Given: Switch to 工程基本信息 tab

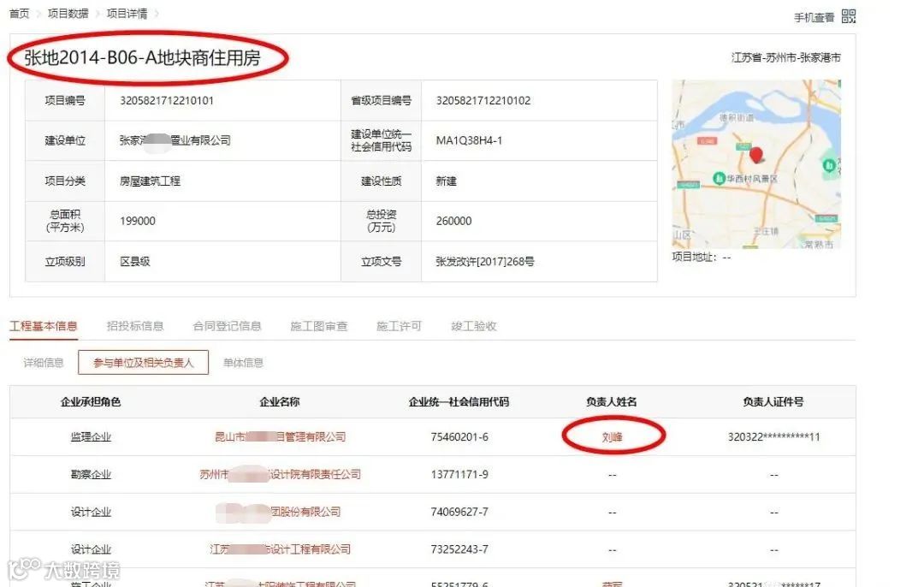Looking at the screenshot, I should point(43,326).
